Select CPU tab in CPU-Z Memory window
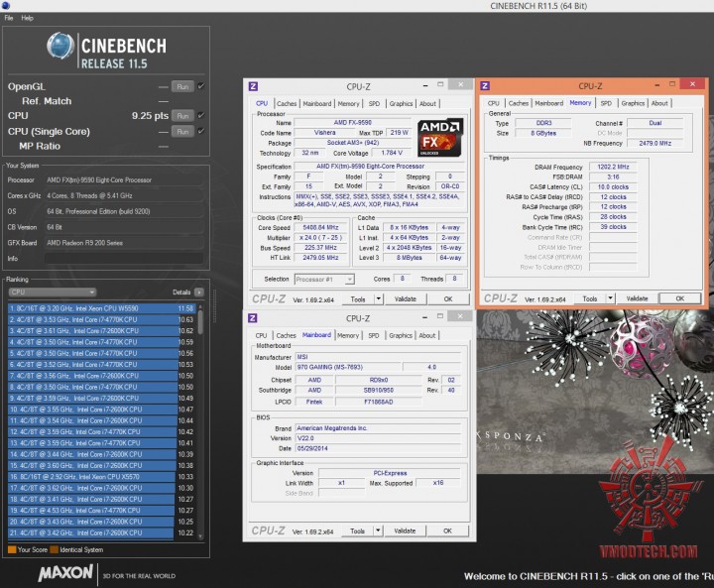The image size is (714, 588). (493, 103)
